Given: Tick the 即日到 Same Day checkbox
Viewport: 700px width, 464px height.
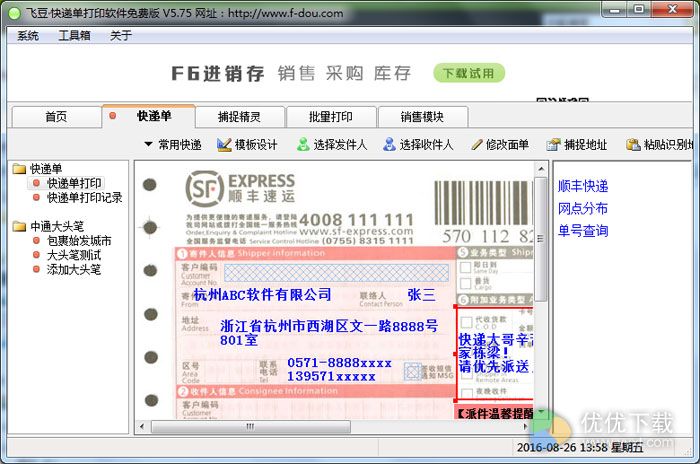Looking at the screenshot, I should click(466, 267).
